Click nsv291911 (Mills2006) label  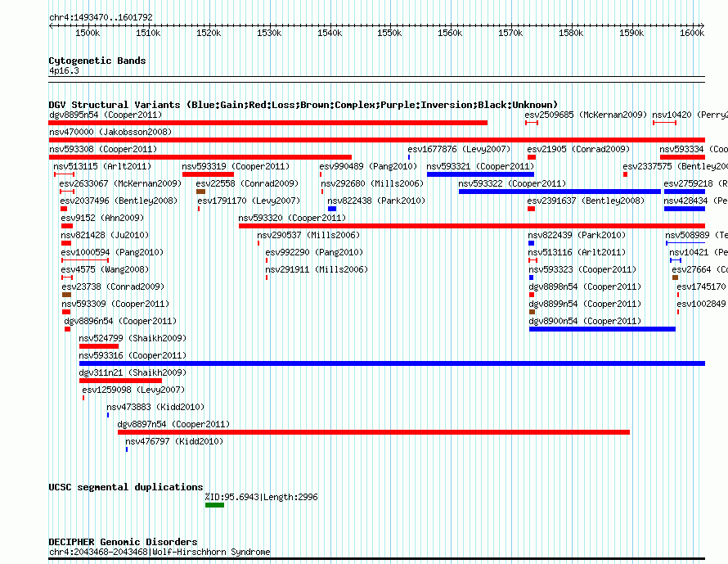317,269
